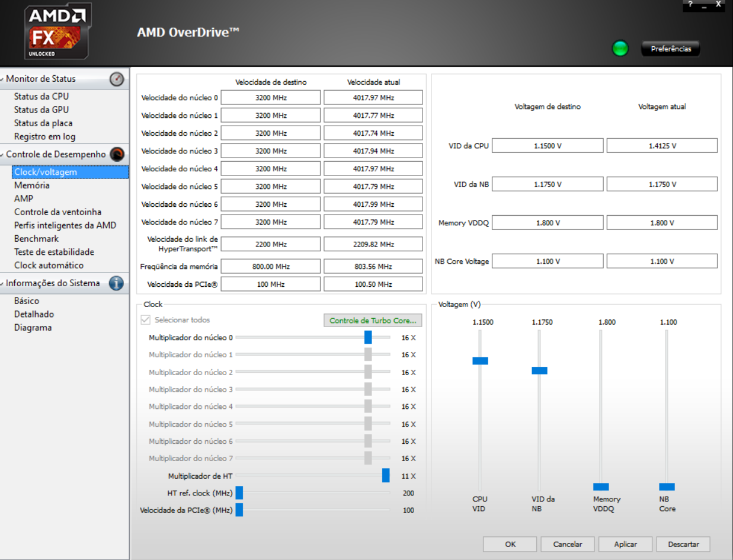Image resolution: width=733 pixels, height=560 pixels.
Task: Click the CPU VID vertical slider handle
Action: pyautogui.click(x=480, y=361)
